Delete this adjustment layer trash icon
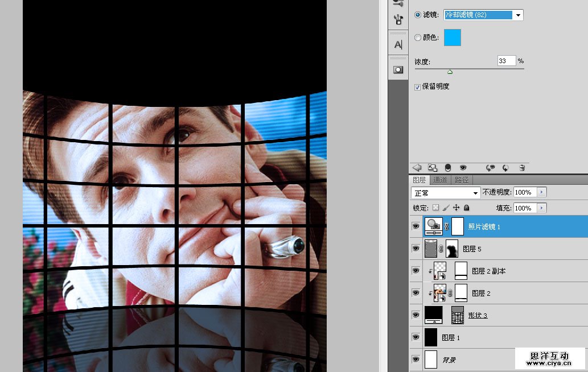Screen dimensions: 588x372 (x=522, y=168)
